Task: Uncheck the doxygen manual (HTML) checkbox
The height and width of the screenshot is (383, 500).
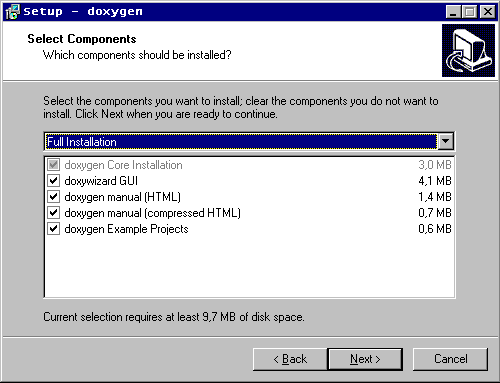Action: (x=53, y=197)
